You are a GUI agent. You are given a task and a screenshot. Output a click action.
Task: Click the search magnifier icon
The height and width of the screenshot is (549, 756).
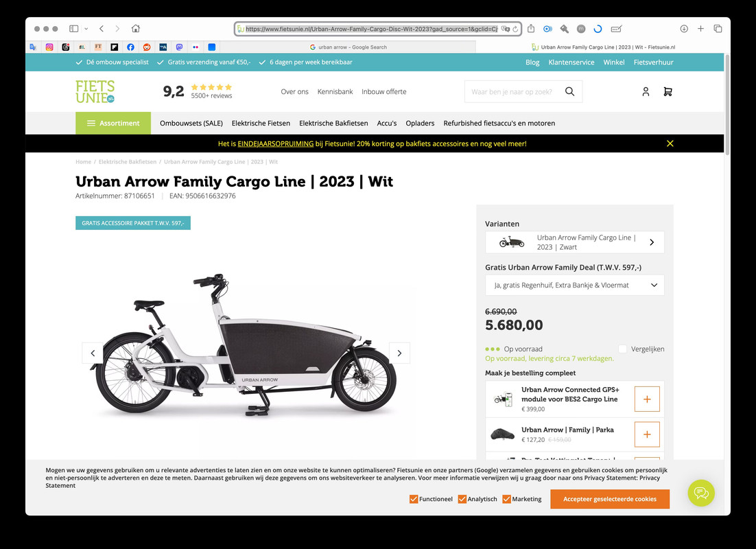pyautogui.click(x=569, y=92)
